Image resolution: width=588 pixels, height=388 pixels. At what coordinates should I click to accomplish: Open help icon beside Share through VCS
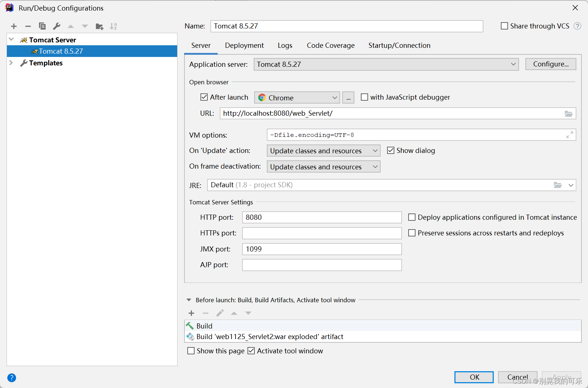point(577,26)
